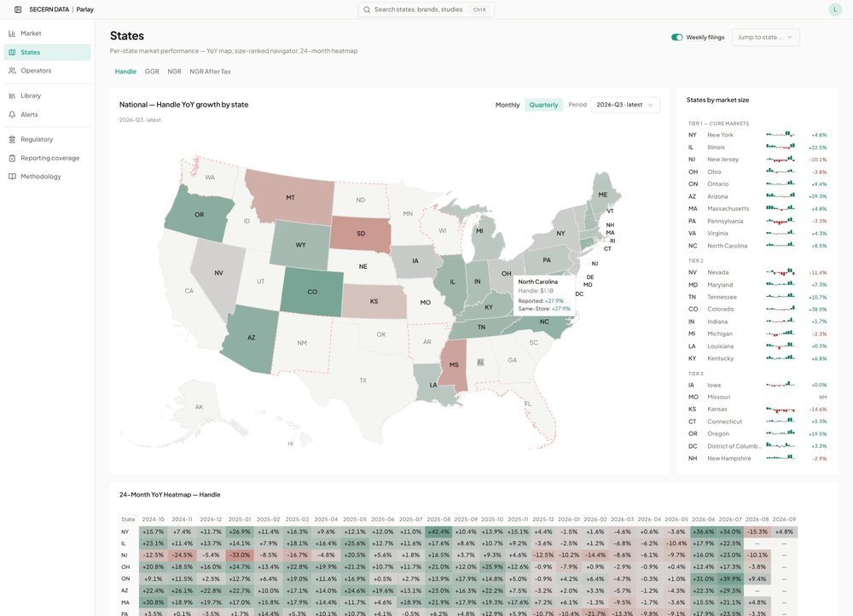This screenshot has height=616, width=853.
Task: Click Arizona +29.3% value in list
Action: click(x=818, y=196)
